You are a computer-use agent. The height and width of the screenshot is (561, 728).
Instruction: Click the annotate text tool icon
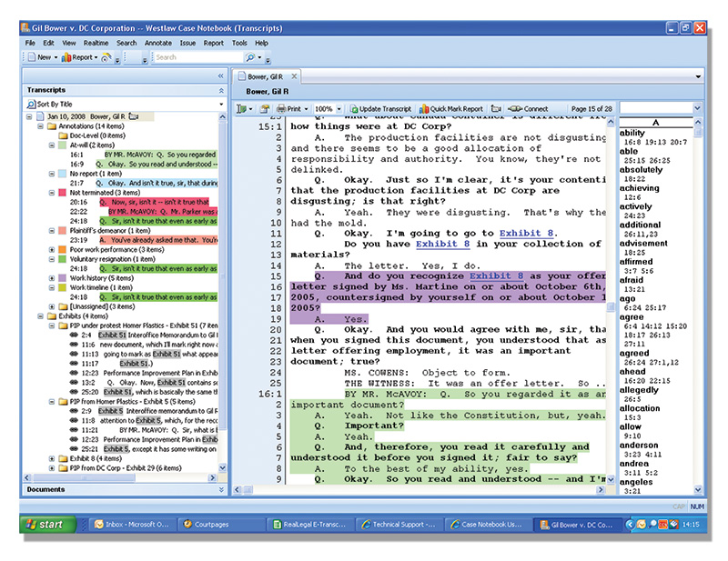tap(241, 109)
